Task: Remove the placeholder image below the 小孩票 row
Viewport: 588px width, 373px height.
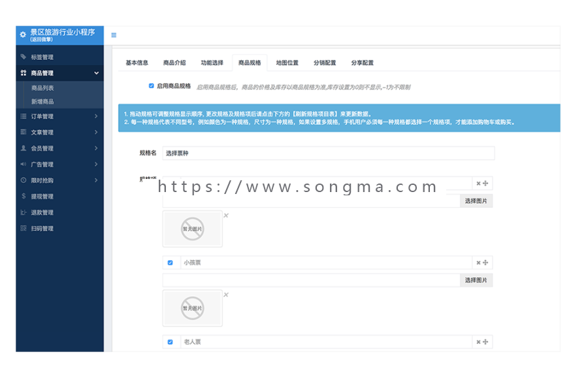Action: tap(226, 295)
